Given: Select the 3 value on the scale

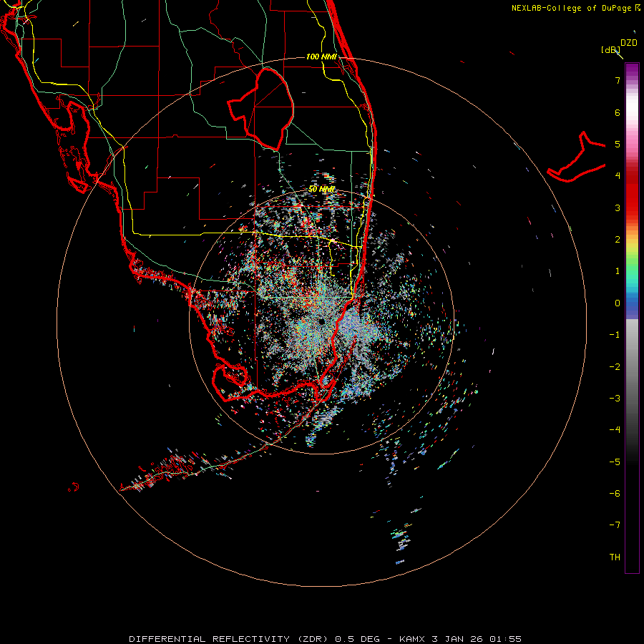Looking at the screenshot, I should (x=618, y=208).
